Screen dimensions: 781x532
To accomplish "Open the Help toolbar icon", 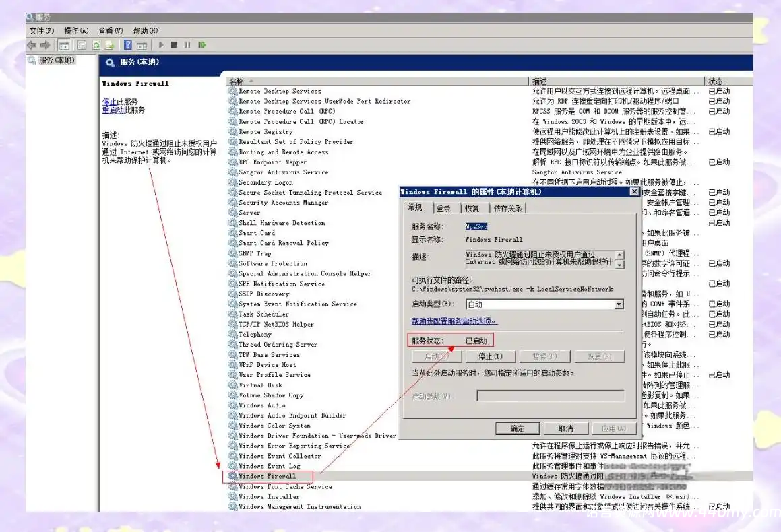I will tap(128, 45).
